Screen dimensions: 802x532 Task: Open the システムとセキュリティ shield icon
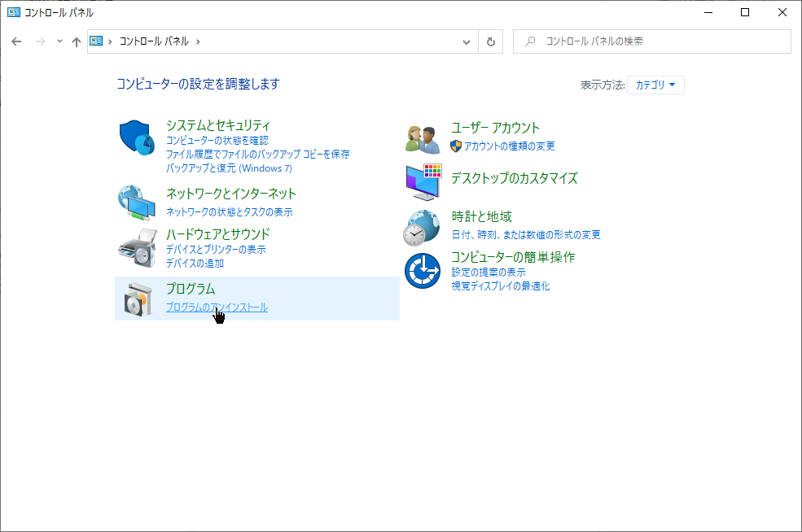tap(137, 137)
